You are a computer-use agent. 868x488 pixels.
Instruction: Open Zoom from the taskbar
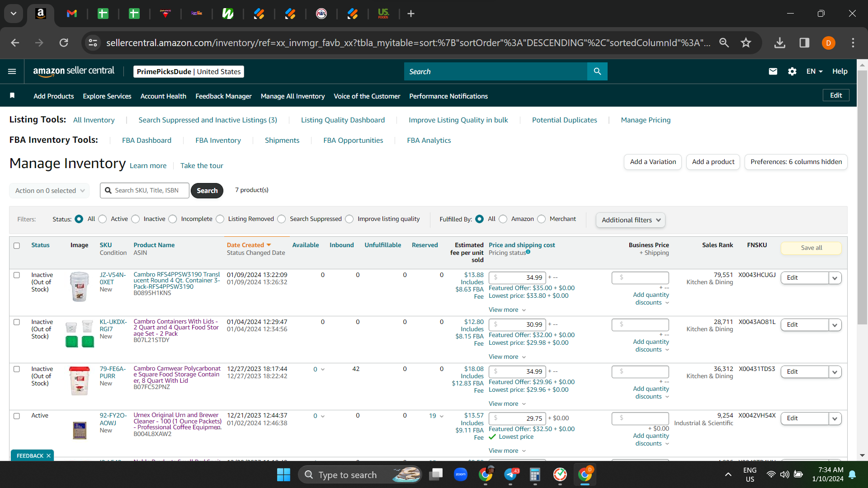(x=461, y=474)
